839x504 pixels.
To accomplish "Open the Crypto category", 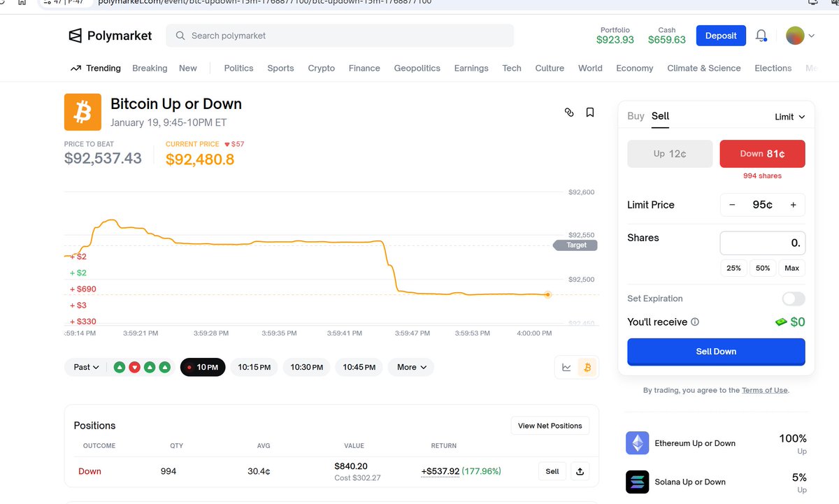I will tap(322, 69).
